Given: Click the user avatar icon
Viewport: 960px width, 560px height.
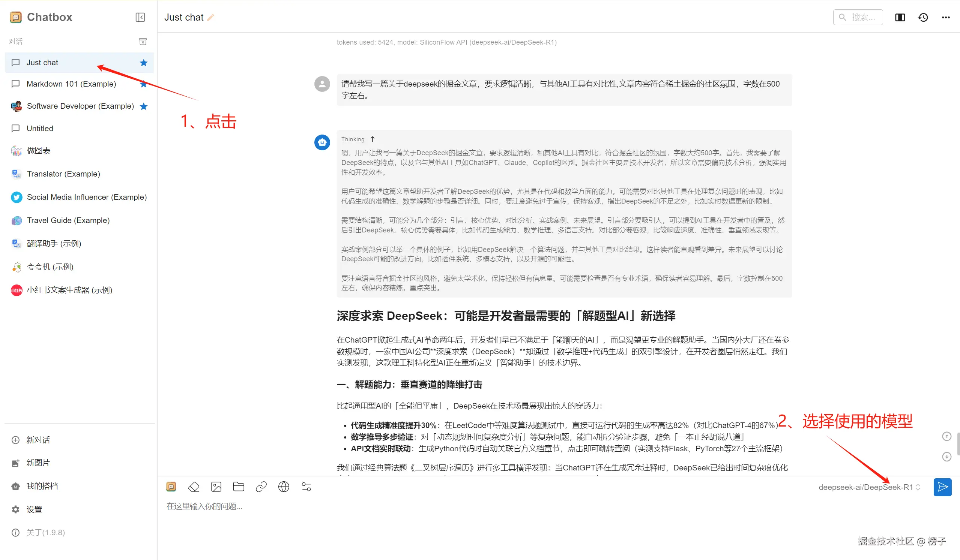Looking at the screenshot, I should [322, 84].
